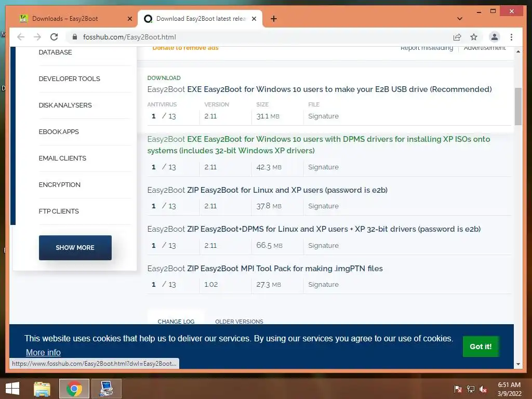
Task: Open network tray icon
Action: coord(471,389)
